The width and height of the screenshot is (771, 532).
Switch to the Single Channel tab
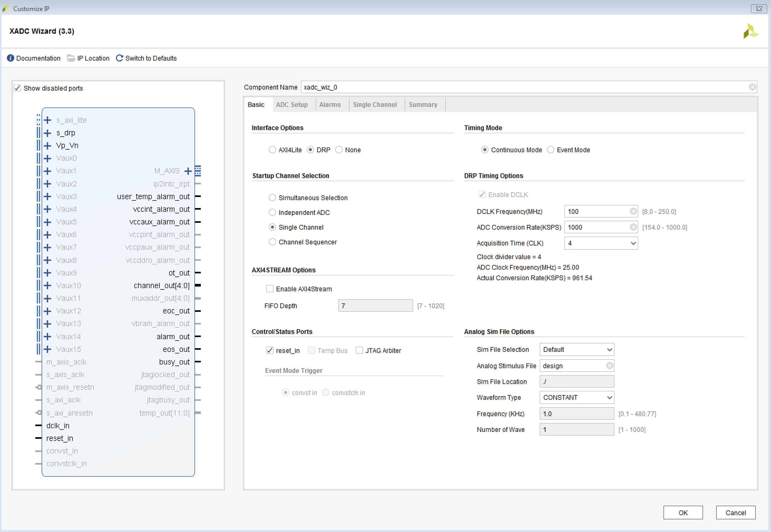pos(375,105)
